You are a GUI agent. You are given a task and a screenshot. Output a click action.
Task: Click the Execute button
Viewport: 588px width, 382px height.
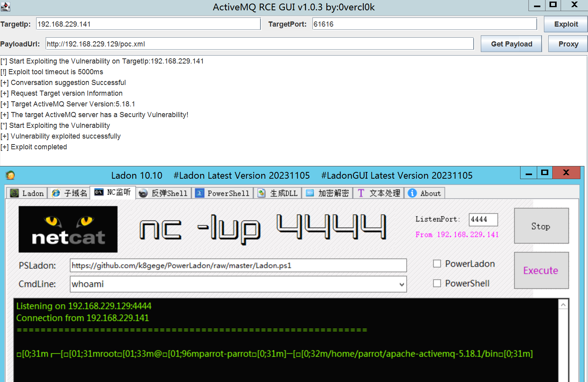[x=541, y=270]
